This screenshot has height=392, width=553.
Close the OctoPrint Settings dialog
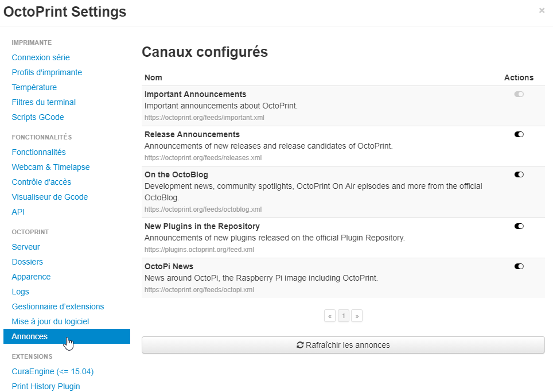tap(542, 10)
